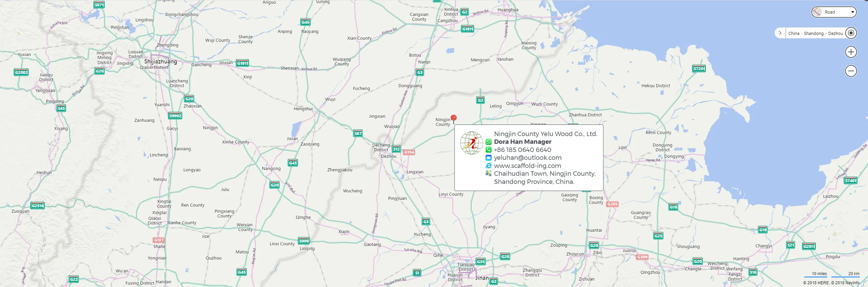Click the Yangquan map label
The height and width of the screenshot is (287, 868).
coord(45,91)
